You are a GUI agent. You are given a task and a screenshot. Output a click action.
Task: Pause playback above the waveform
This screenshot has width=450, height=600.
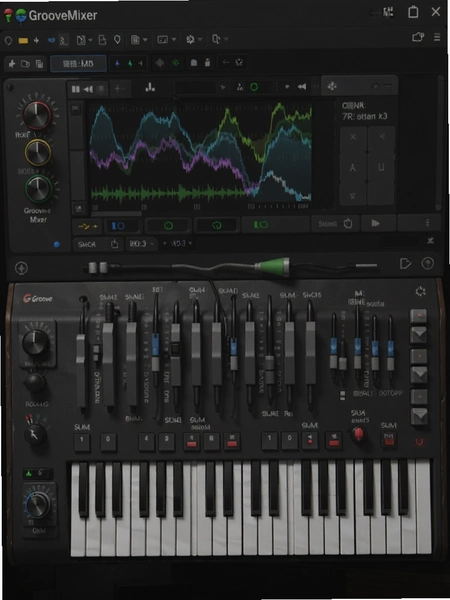point(76,89)
